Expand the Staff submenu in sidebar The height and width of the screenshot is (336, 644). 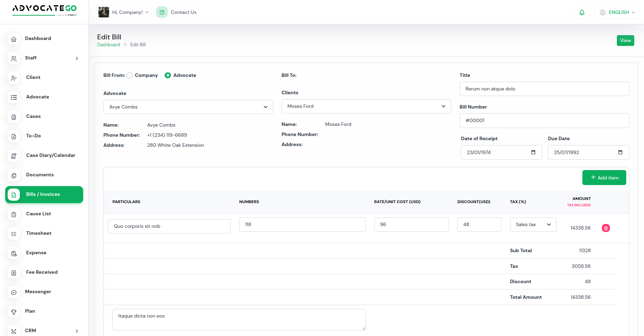(x=77, y=58)
